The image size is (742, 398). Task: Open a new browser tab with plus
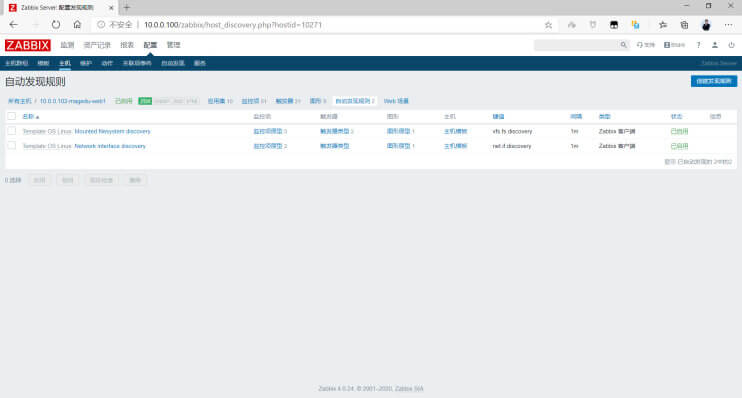click(x=127, y=7)
